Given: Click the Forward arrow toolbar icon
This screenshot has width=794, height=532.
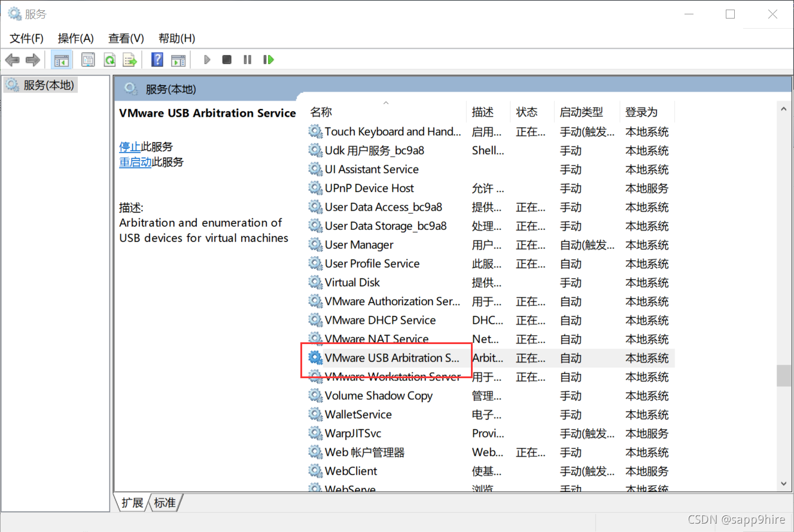Looking at the screenshot, I should point(33,60).
